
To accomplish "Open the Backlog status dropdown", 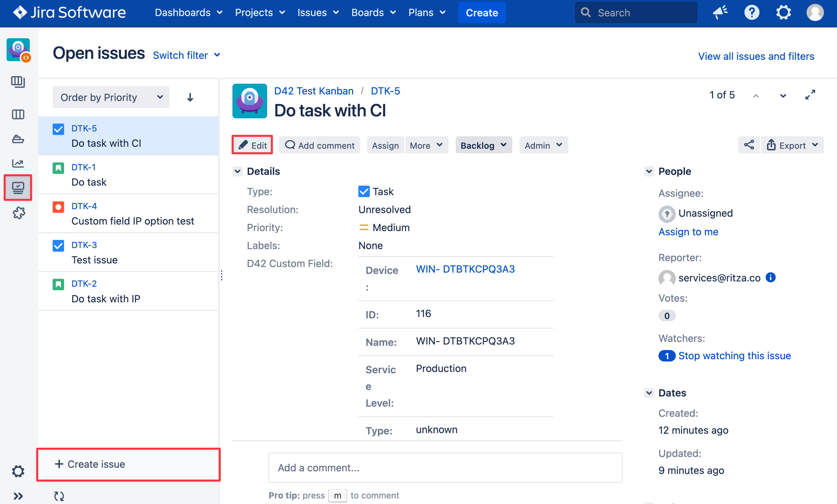I will [483, 145].
